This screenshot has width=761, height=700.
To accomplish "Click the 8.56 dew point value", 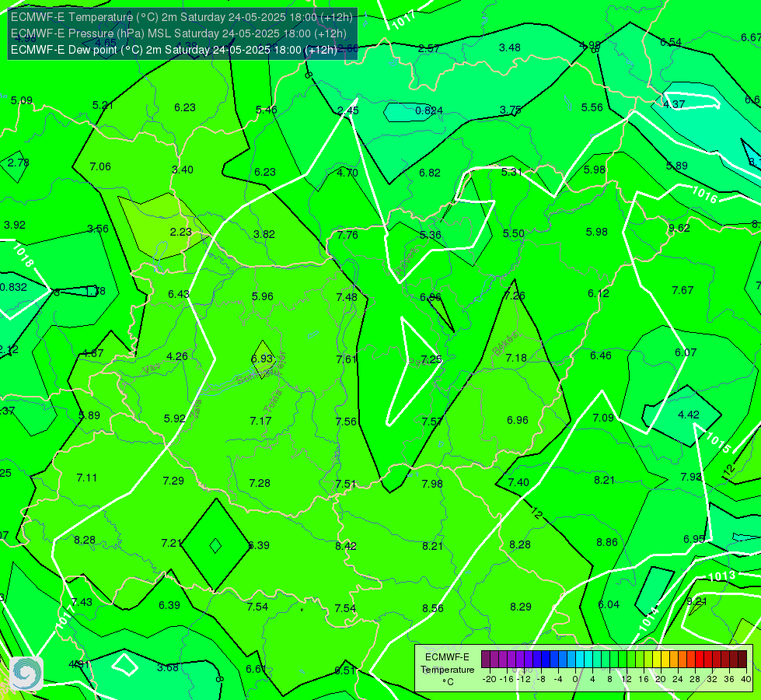I will [432, 608].
